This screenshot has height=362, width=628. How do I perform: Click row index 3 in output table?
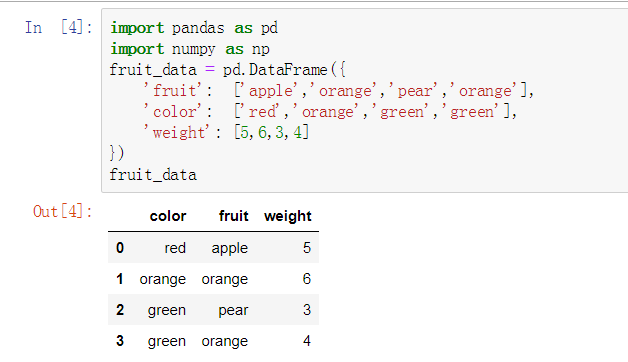120,341
